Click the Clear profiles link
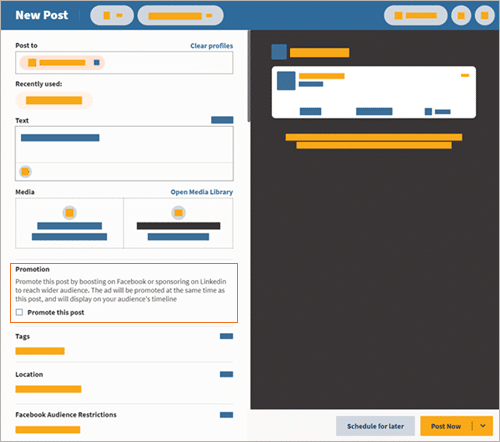 tap(211, 46)
